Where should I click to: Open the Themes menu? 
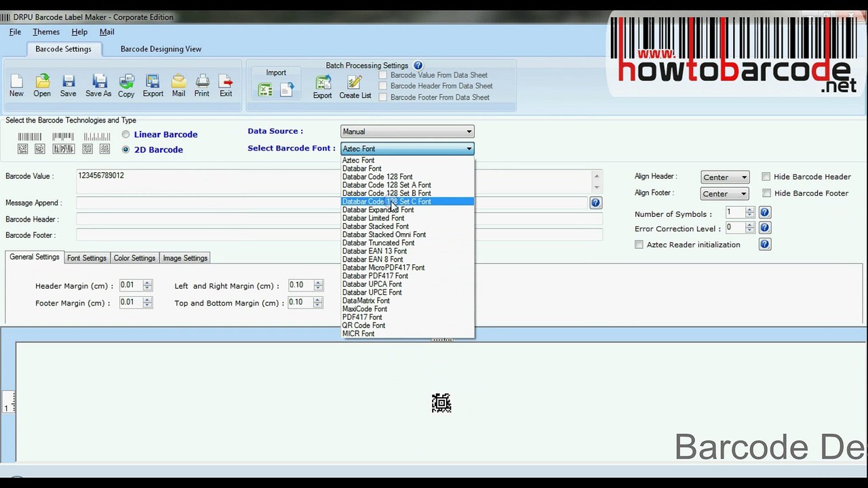pos(46,32)
